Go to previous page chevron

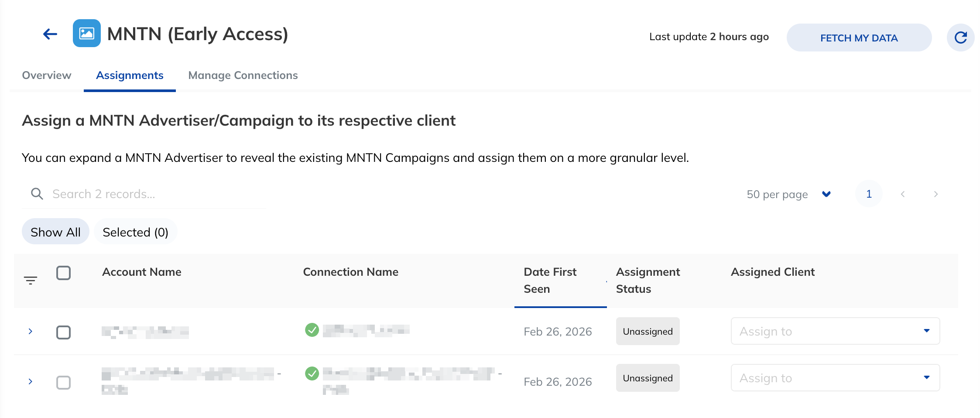point(903,194)
